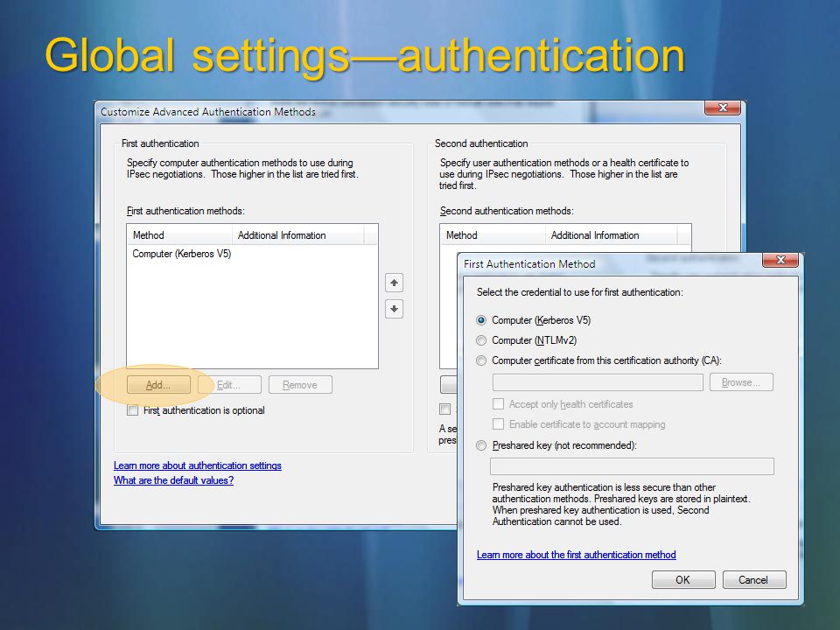
Task: Click Method column header in second authentication list
Action: point(493,235)
